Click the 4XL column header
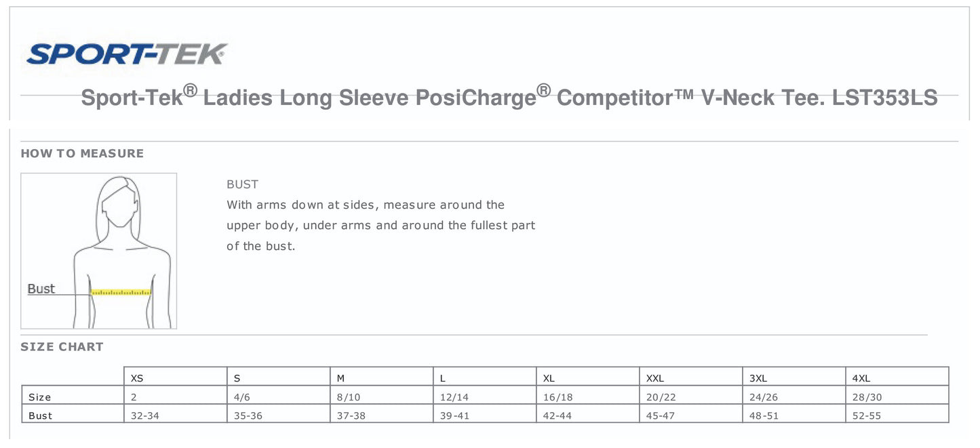 (861, 378)
